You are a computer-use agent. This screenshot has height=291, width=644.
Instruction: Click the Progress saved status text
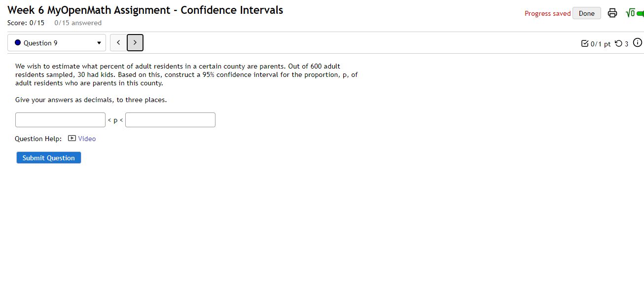pyautogui.click(x=547, y=13)
